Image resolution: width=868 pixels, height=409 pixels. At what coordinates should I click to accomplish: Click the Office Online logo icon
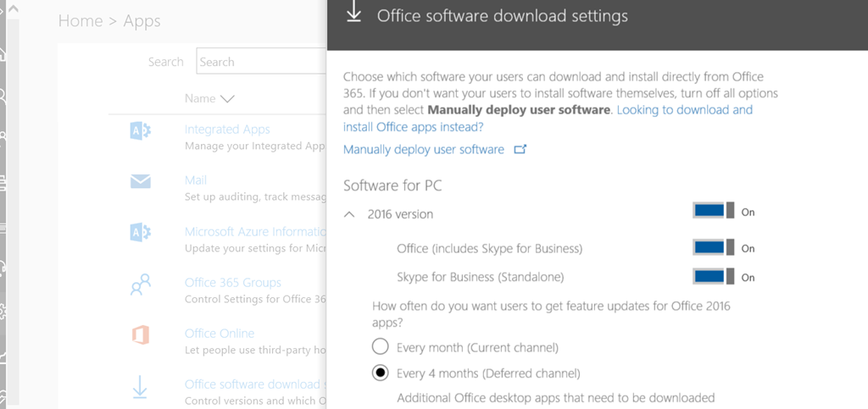(141, 335)
